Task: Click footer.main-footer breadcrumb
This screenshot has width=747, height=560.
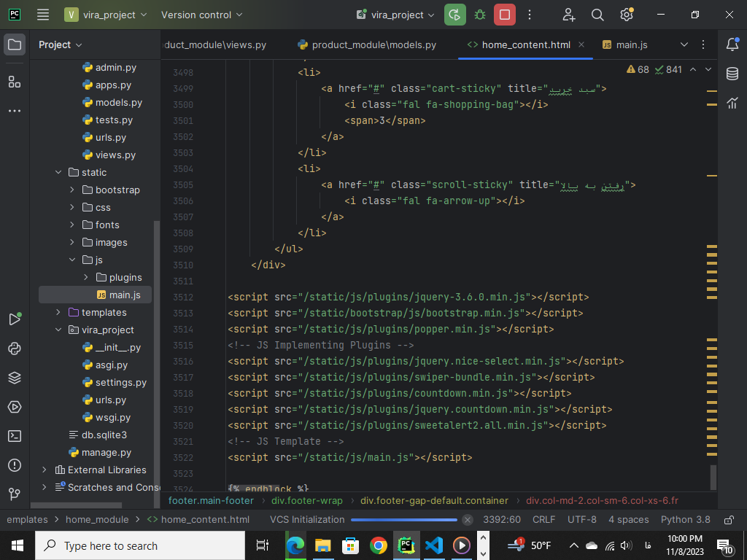Action: coord(211,500)
